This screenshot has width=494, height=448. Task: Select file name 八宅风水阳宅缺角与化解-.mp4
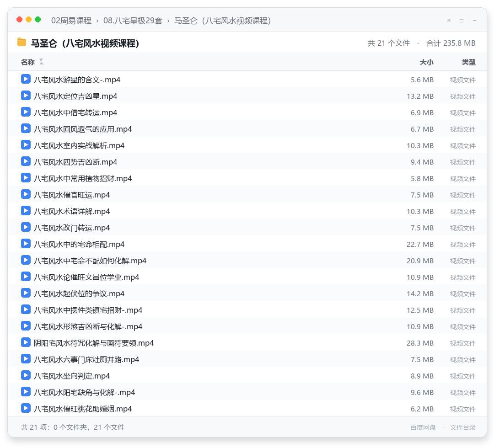click(85, 392)
